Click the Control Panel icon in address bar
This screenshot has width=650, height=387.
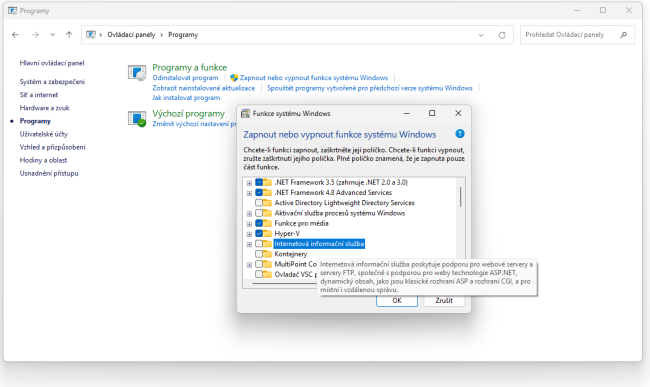(x=91, y=35)
